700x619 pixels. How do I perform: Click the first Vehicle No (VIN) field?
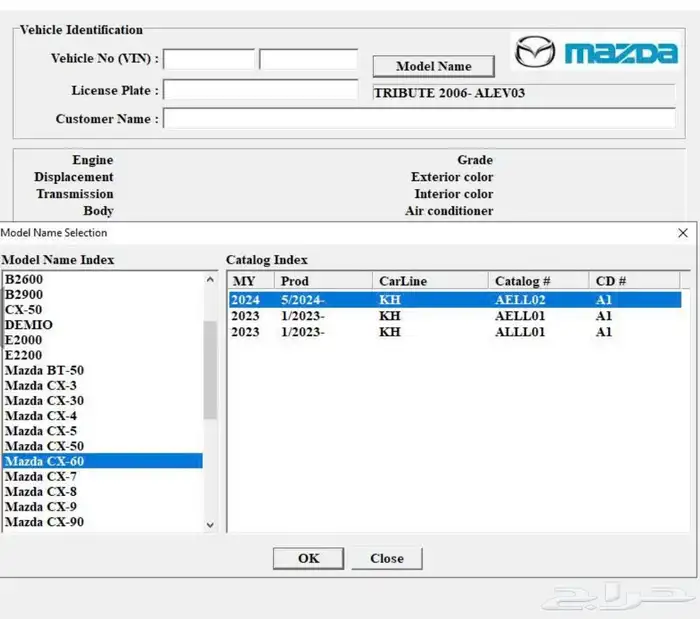tap(209, 59)
